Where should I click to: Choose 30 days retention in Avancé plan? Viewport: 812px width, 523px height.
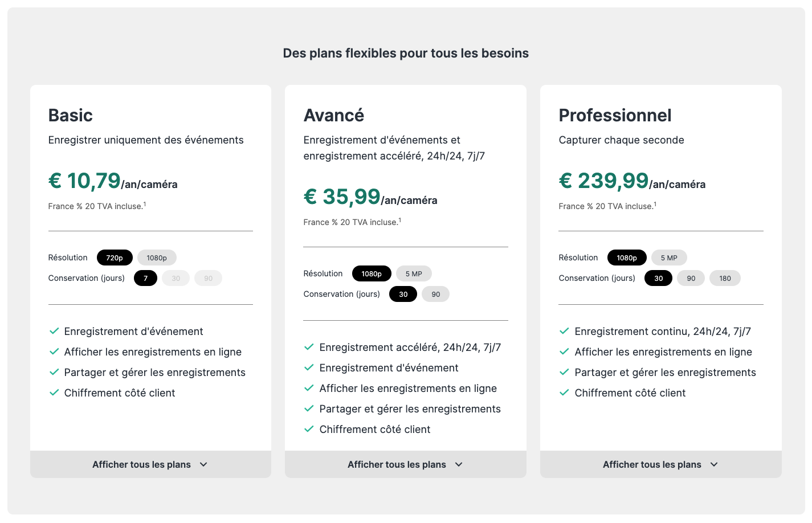[x=403, y=294]
